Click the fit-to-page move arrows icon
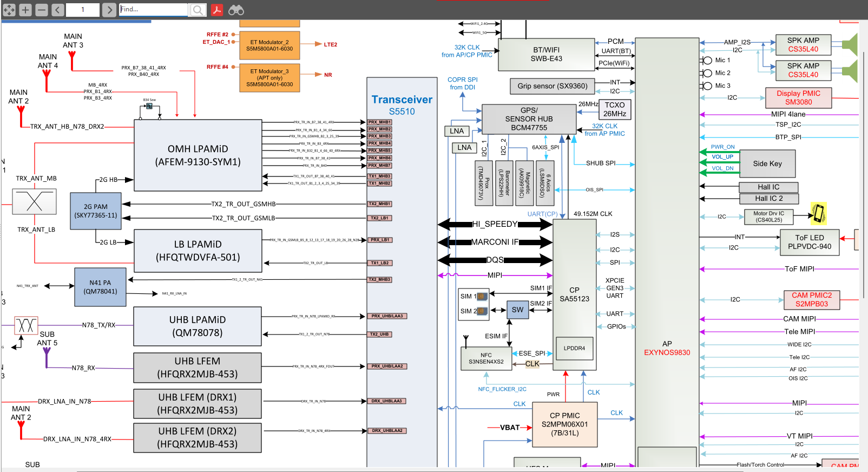Viewport: 868px width, 472px height. (x=9, y=9)
